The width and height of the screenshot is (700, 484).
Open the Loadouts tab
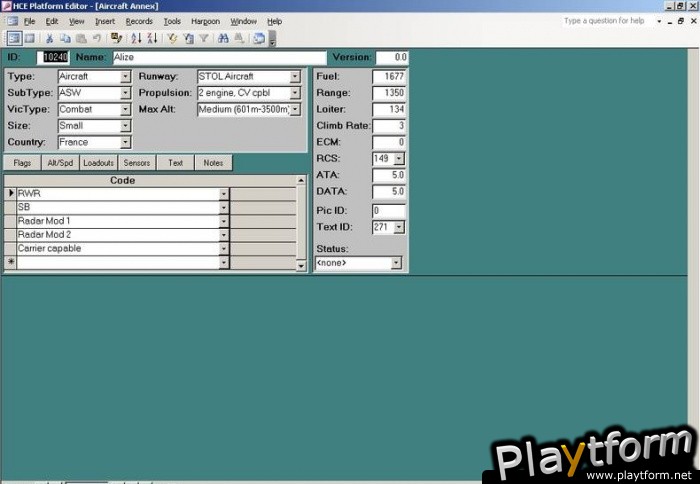[x=99, y=163]
